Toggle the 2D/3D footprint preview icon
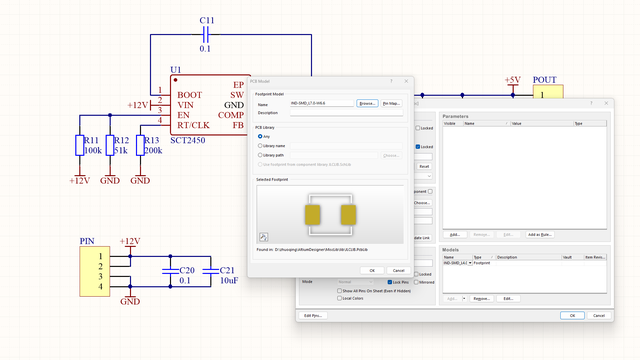The image size is (640, 360). tap(264, 237)
